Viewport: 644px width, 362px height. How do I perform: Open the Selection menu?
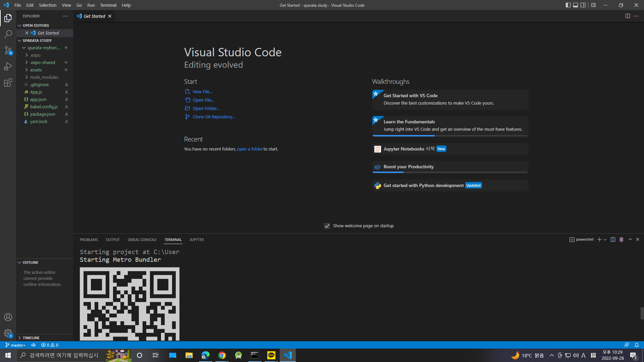tap(48, 5)
